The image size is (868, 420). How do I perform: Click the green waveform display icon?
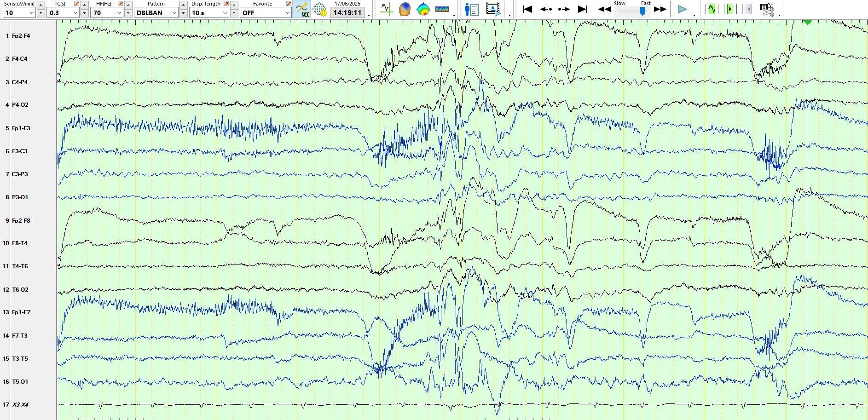[712, 9]
